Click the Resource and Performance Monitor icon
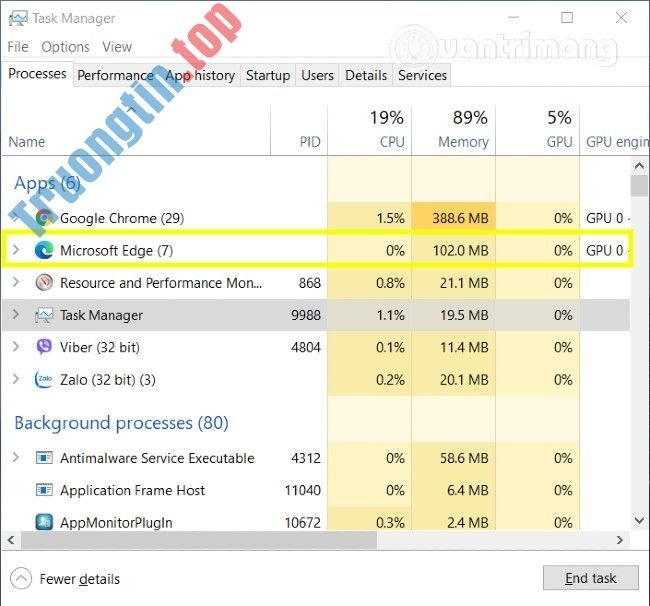 44,283
